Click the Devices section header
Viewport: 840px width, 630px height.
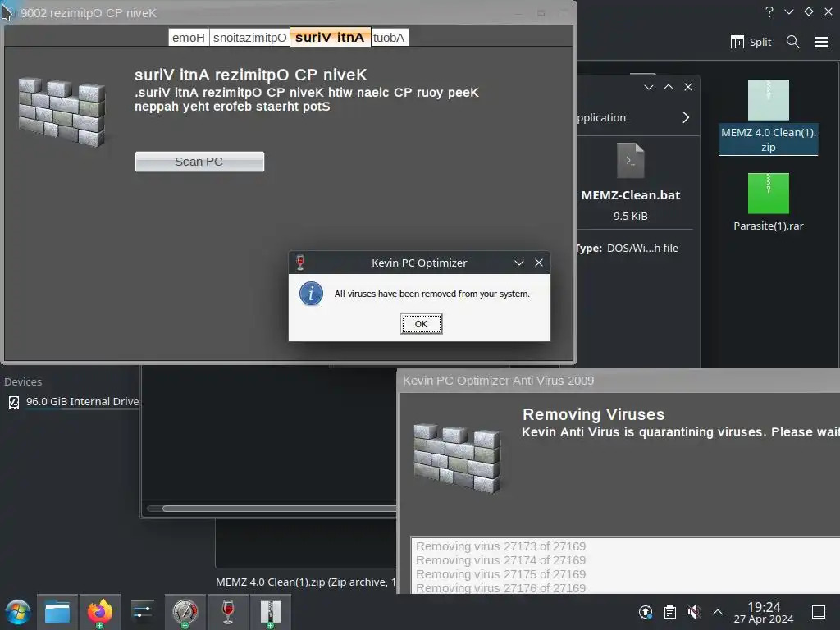click(23, 382)
